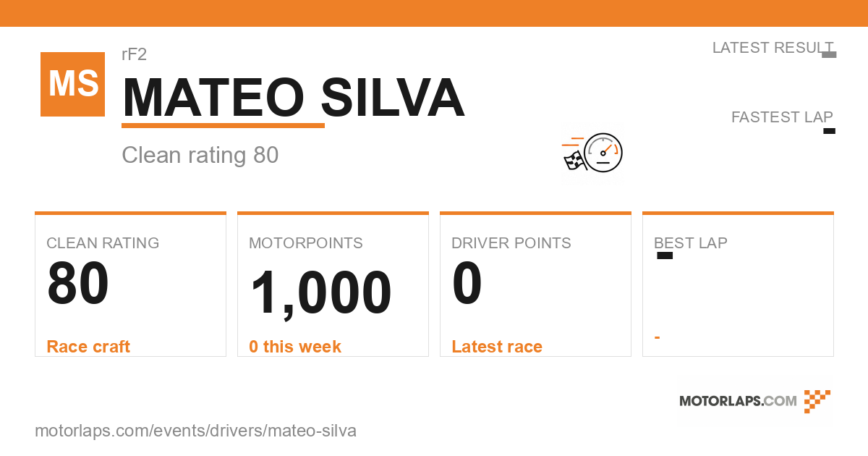Screen dimensions: 868x456
Task: Select the Driver Points card
Action: 535,284
